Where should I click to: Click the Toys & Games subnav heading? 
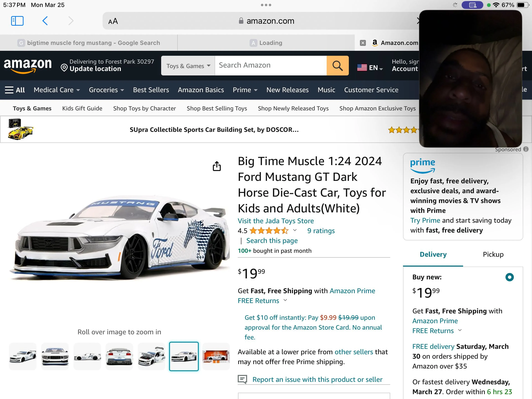tap(32, 108)
